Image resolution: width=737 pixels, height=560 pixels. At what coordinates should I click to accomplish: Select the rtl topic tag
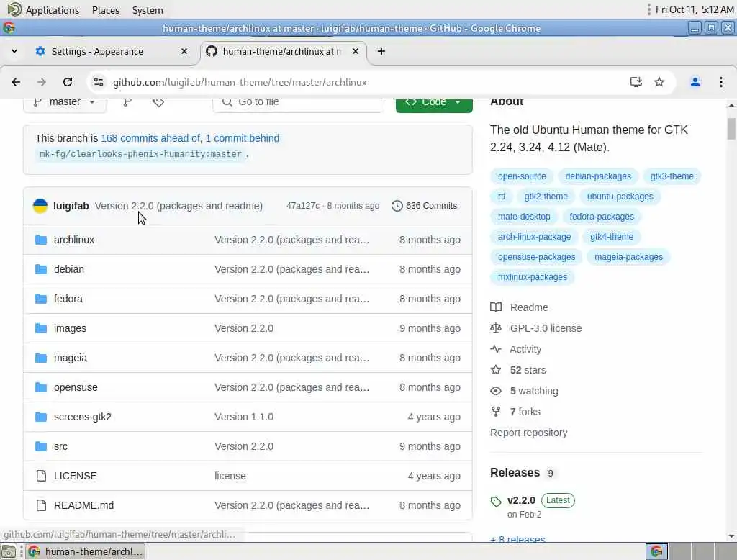502,197
